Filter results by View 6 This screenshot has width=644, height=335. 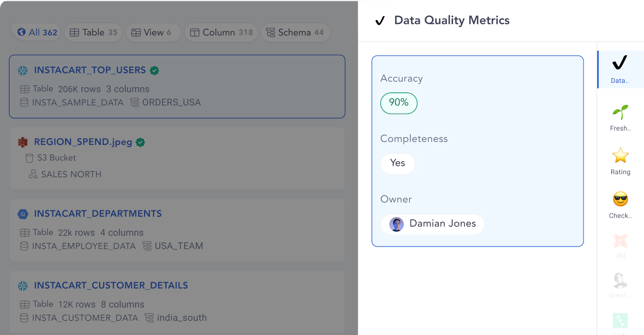coord(153,33)
